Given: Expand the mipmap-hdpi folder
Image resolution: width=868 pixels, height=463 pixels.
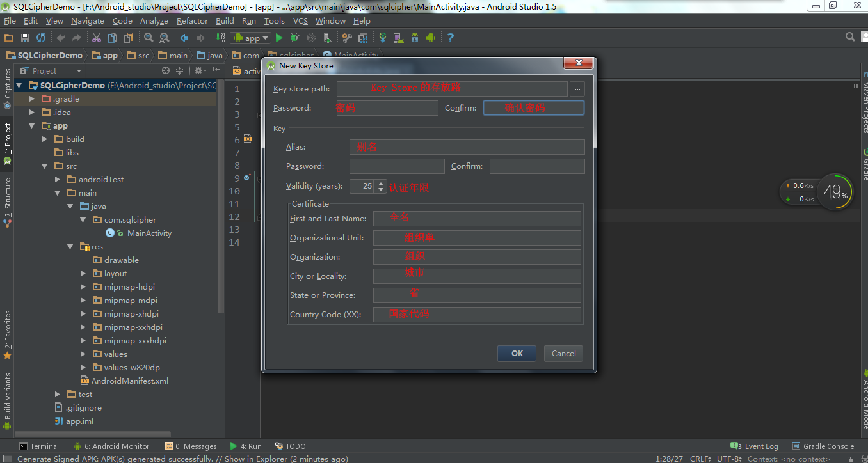Looking at the screenshot, I should [x=83, y=287].
